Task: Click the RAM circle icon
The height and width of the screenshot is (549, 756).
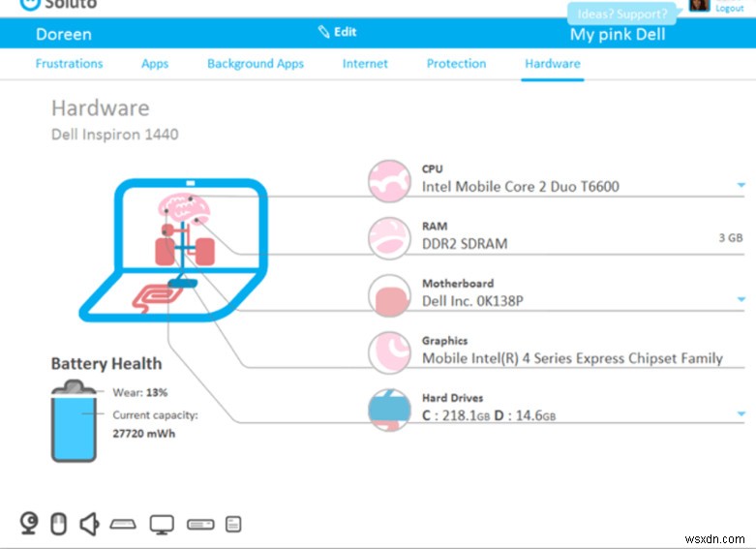Action: (389, 238)
